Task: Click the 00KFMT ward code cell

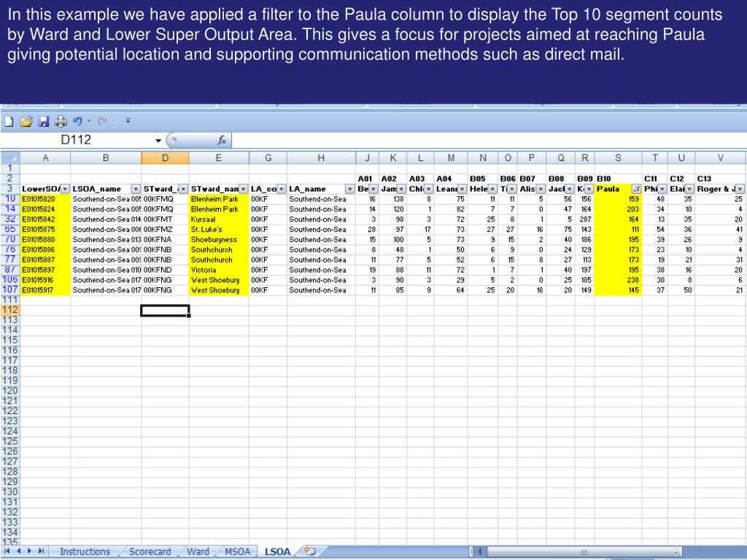Action: 165,219
